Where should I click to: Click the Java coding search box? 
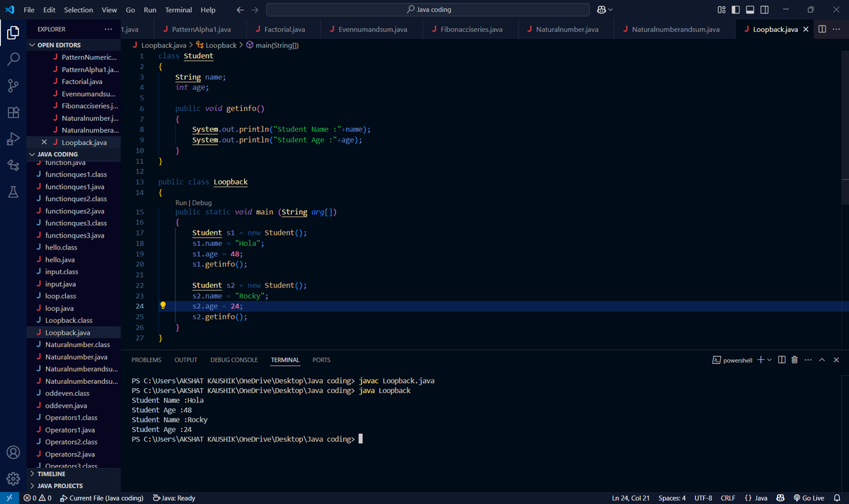click(427, 10)
